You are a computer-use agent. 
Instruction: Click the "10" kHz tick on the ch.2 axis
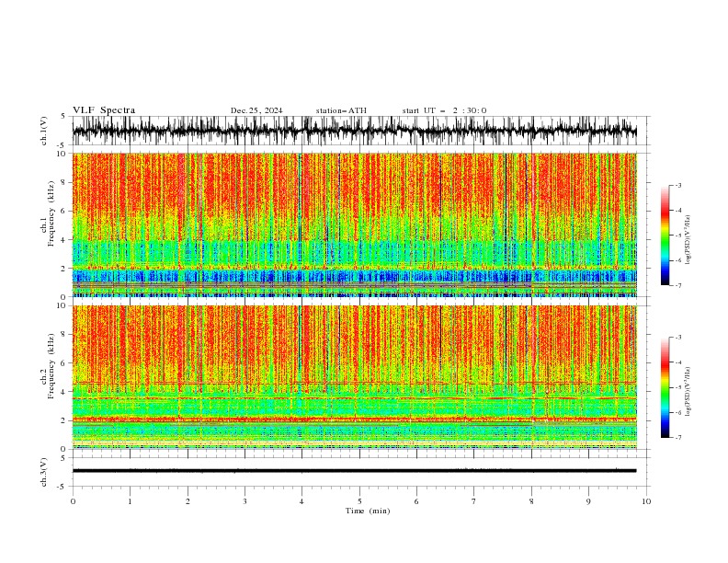point(62,305)
